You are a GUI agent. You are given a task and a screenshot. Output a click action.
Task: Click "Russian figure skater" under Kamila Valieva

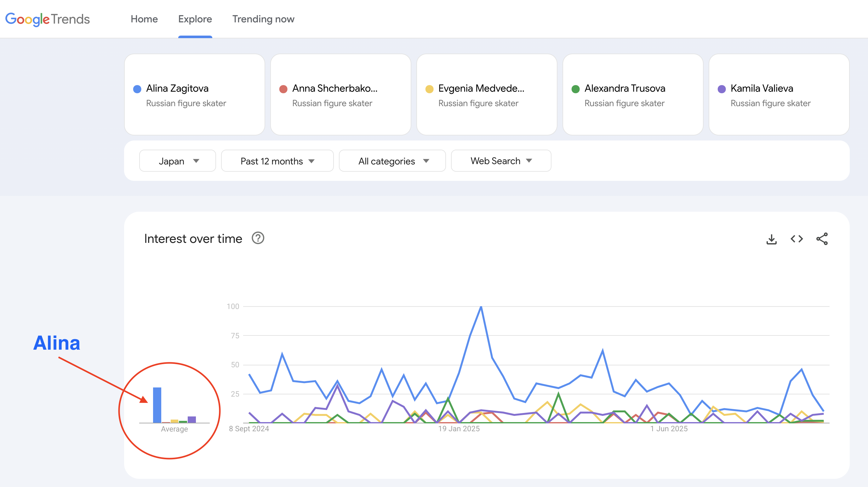pyautogui.click(x=771, y=103)
